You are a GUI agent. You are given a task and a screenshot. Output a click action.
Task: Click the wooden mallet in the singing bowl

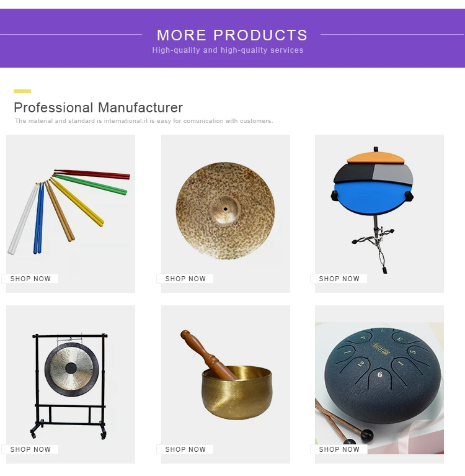click(x=208, y=355)
